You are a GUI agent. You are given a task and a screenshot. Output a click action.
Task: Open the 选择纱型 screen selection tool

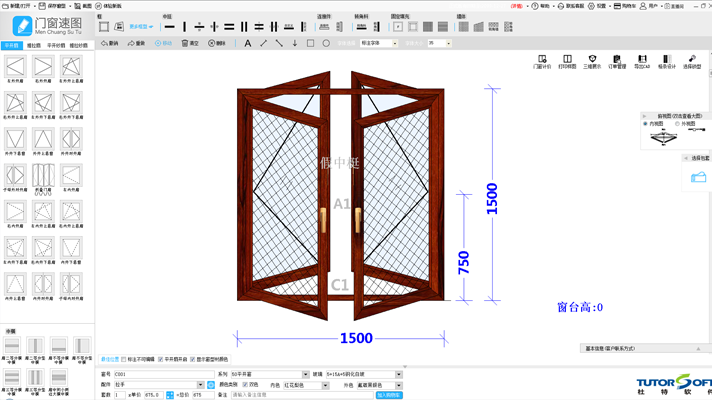point(691,62)
